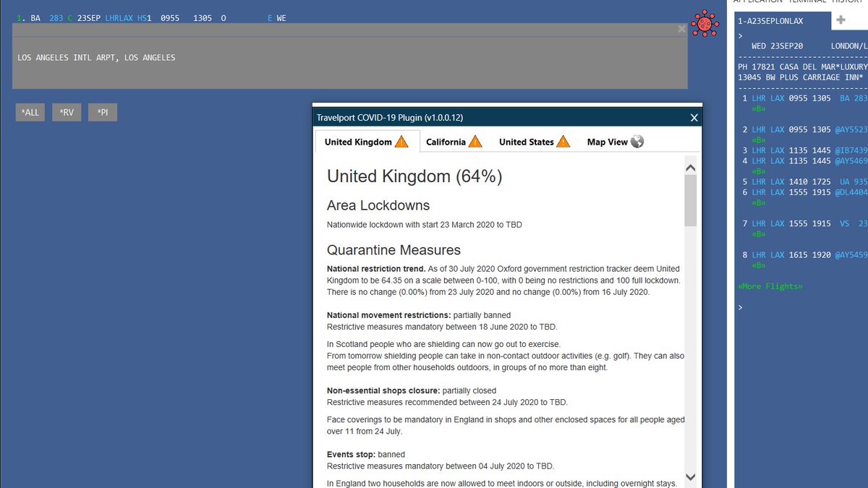Image resolution: width=868 pixels, height=488 pixels.
Task: Click the plugin scrollbar down arrow
Action: pyautogui.click(x=690, y=477)
